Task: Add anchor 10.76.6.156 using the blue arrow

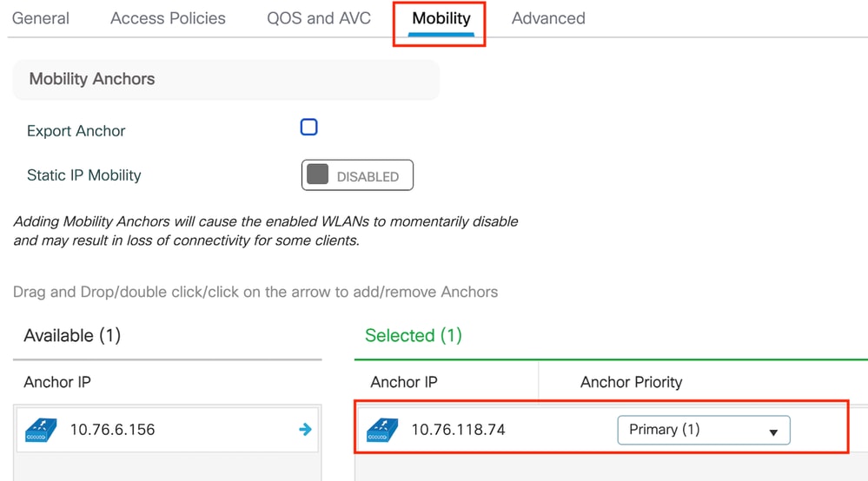Action: 305,429
